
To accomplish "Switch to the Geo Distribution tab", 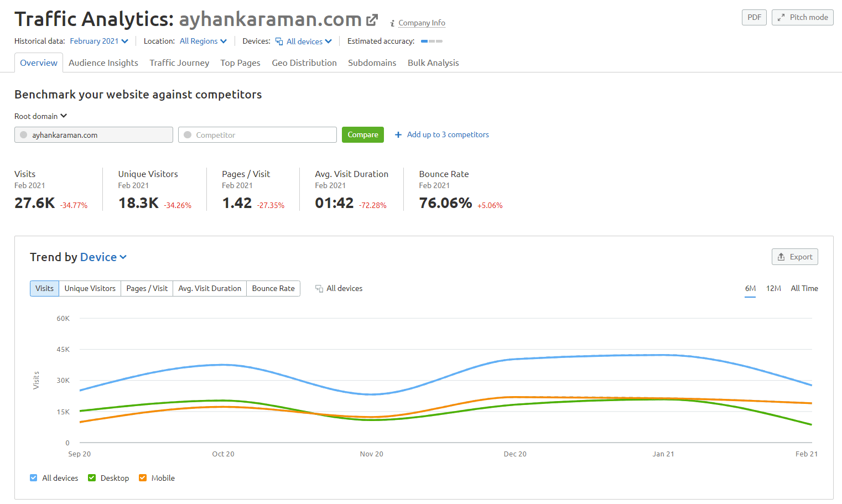I will pos(304,63).
